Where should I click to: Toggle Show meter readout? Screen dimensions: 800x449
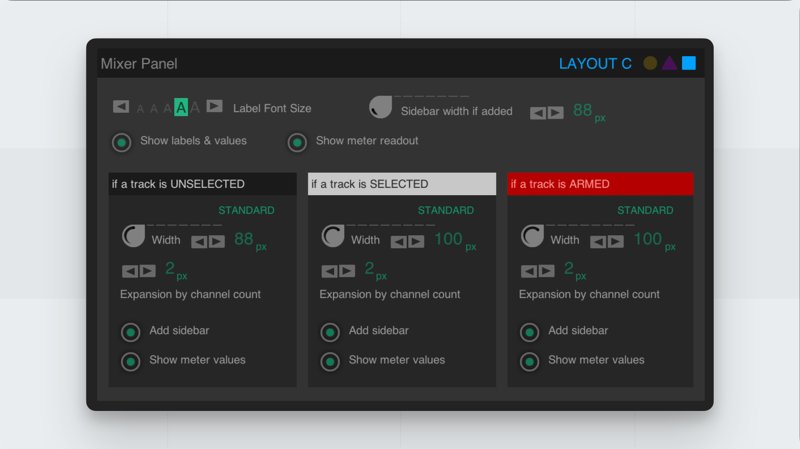[297, 142]
